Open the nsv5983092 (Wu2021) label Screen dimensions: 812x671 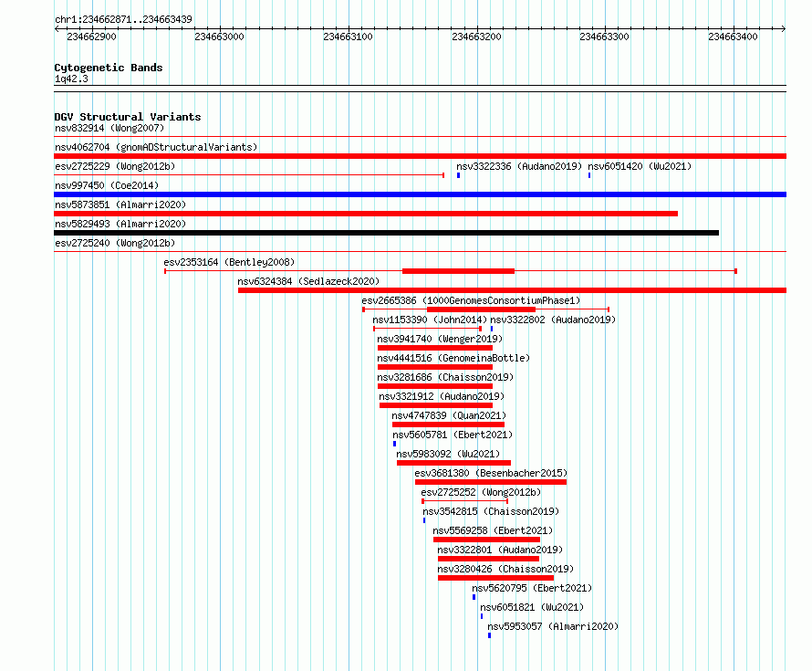tap(448, 454)
